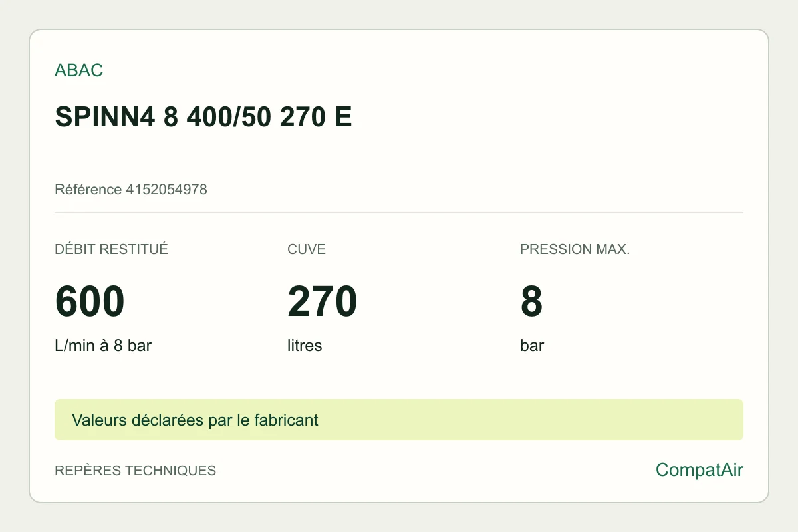Select the 8 maximum pressure value
This screenshot has width=798, height=532.
pos(531,301)
